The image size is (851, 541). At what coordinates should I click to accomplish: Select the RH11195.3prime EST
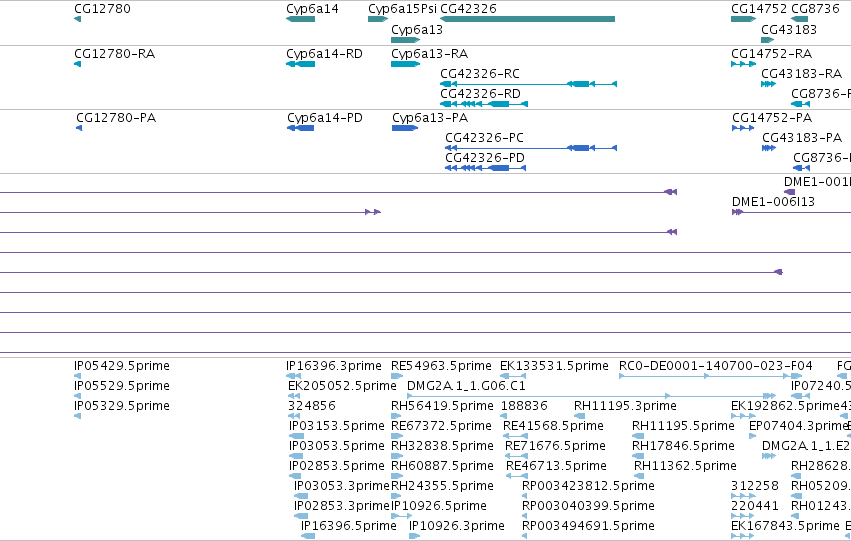(x=580, y=416)
